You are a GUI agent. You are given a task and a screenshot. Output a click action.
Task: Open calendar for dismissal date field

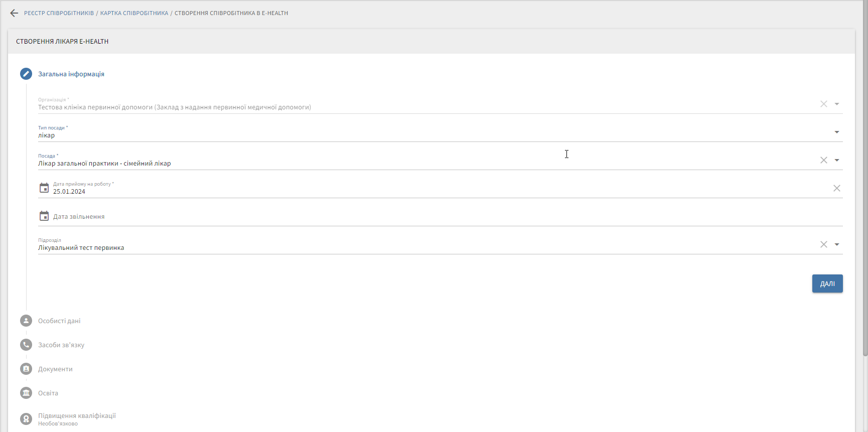coord(44,216)
